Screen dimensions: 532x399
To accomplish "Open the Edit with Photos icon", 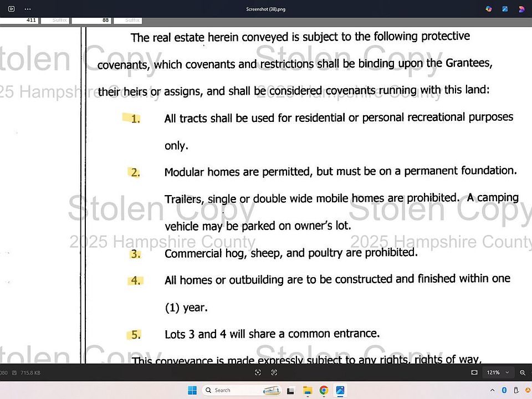I will 505,9.
